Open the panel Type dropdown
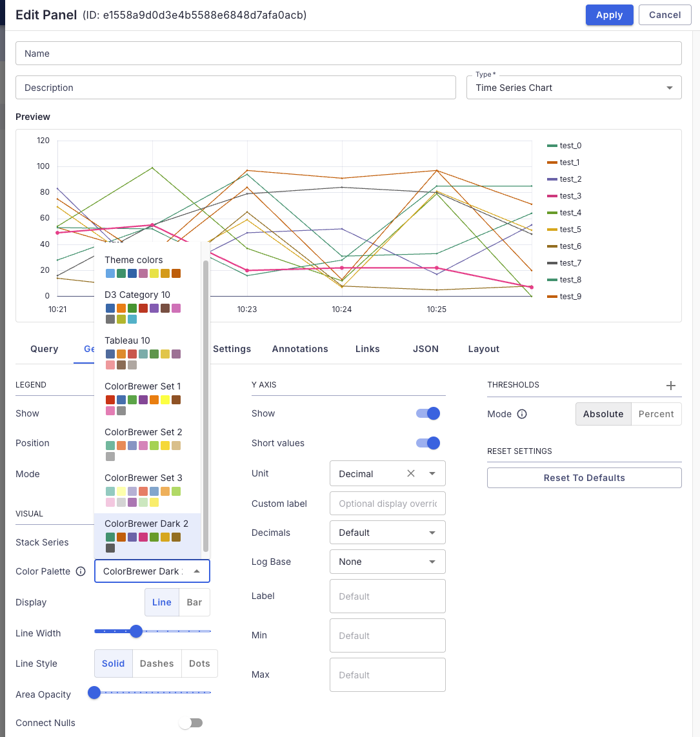Image resolution: width=700 pixels, height=737 pixels. (x=574, y=88)
